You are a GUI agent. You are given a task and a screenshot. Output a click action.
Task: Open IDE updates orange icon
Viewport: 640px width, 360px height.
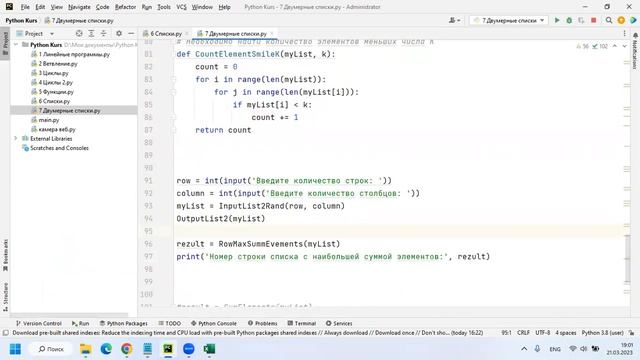621,20
